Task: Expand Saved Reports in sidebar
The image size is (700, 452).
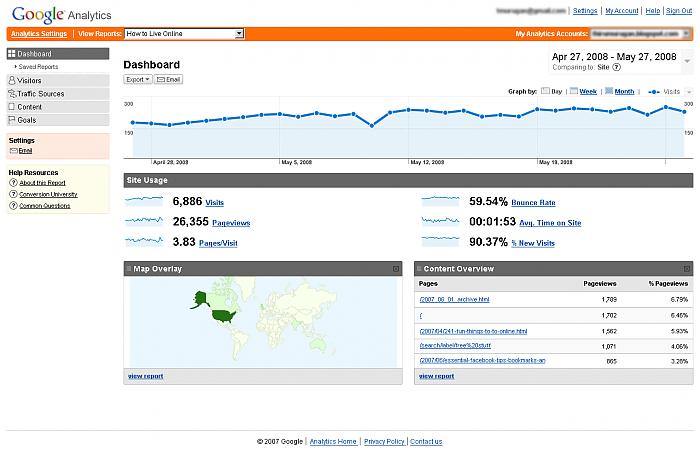Action: [38, 67]
